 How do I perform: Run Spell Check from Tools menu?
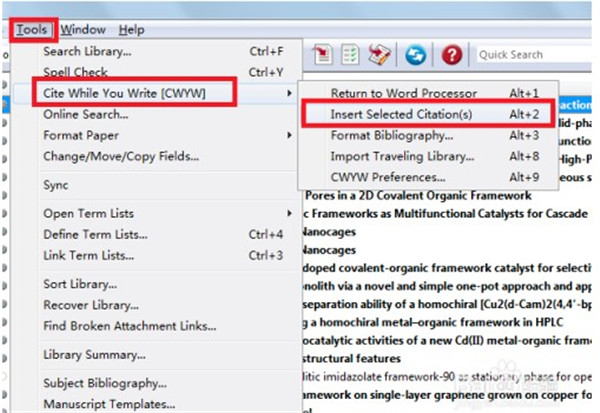[76, 72]
